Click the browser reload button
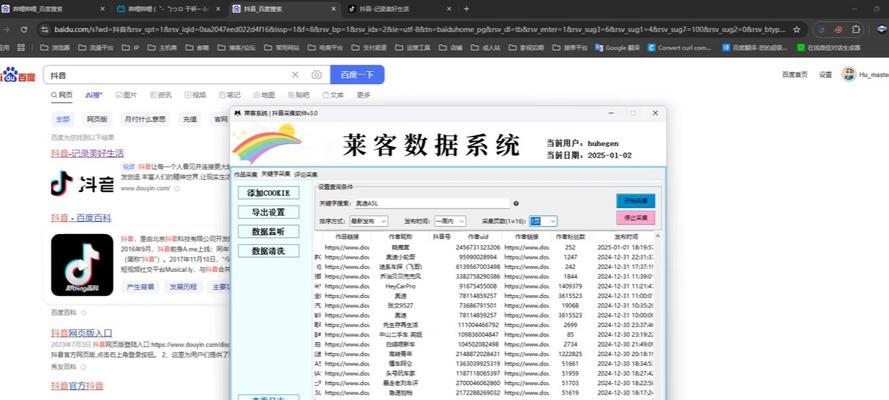 pyautogui.click(x=24, y=29)
